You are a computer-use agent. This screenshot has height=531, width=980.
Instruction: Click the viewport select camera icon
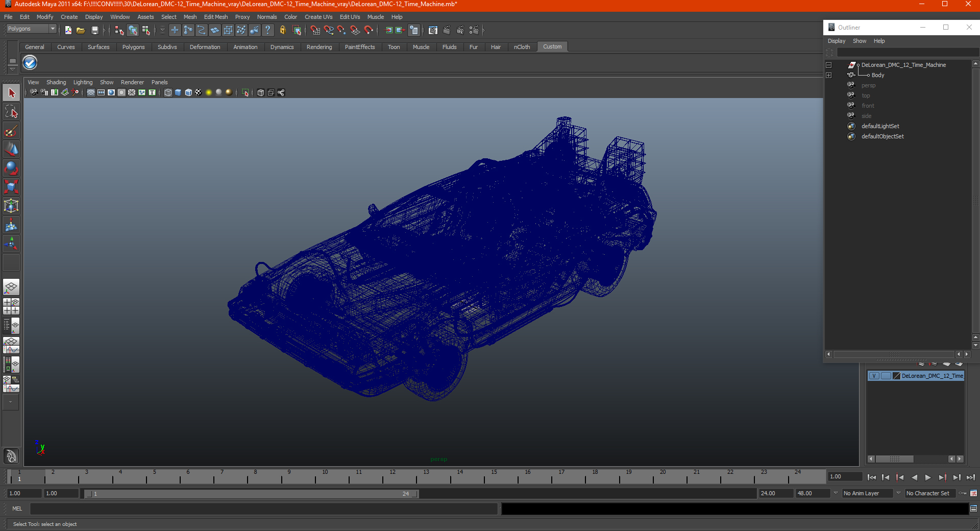[34, 92]
